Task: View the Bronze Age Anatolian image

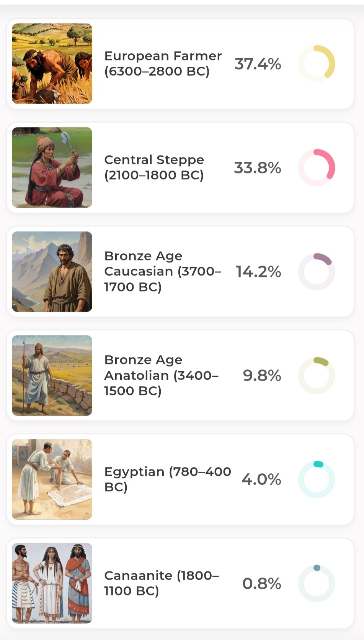Action: coord(52,376)
